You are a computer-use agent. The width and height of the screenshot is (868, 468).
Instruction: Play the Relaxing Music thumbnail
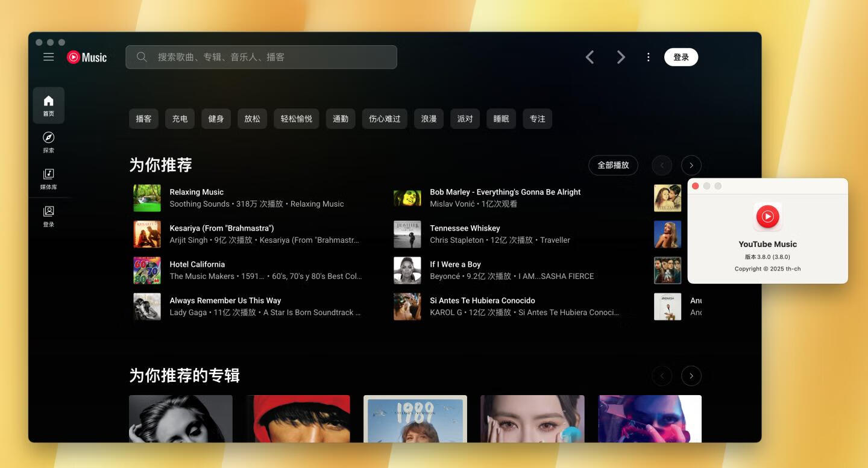click(147, 198)
